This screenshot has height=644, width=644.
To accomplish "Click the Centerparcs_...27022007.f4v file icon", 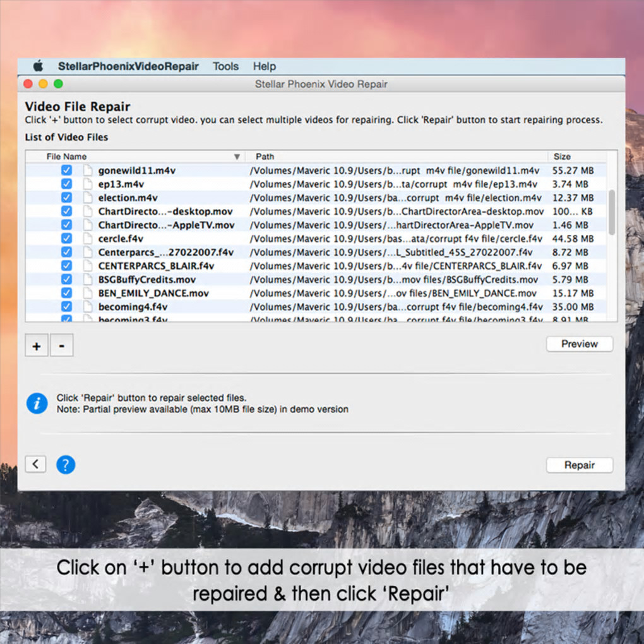I will point(88,252).
